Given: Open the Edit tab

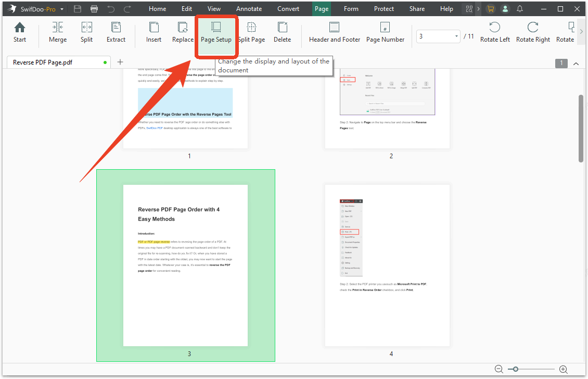Looking at the screenshot, I should click(187, 9).
